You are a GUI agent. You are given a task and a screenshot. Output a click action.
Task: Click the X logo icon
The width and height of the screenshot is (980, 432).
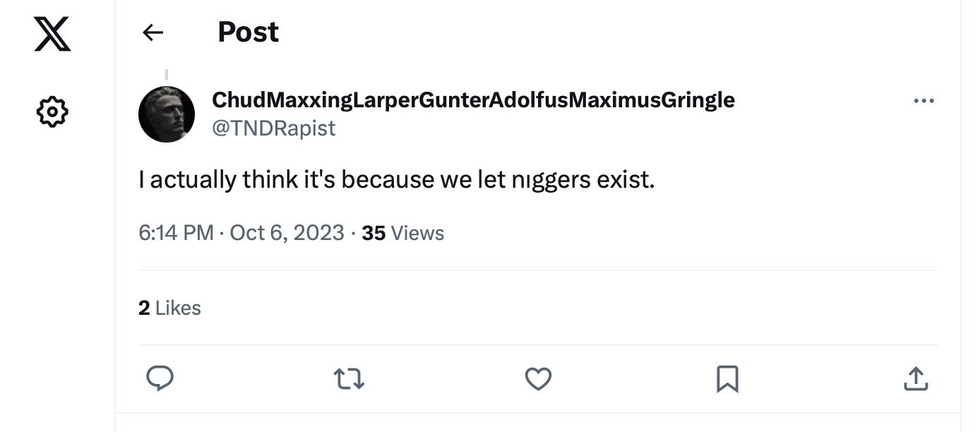click(52, 35)
